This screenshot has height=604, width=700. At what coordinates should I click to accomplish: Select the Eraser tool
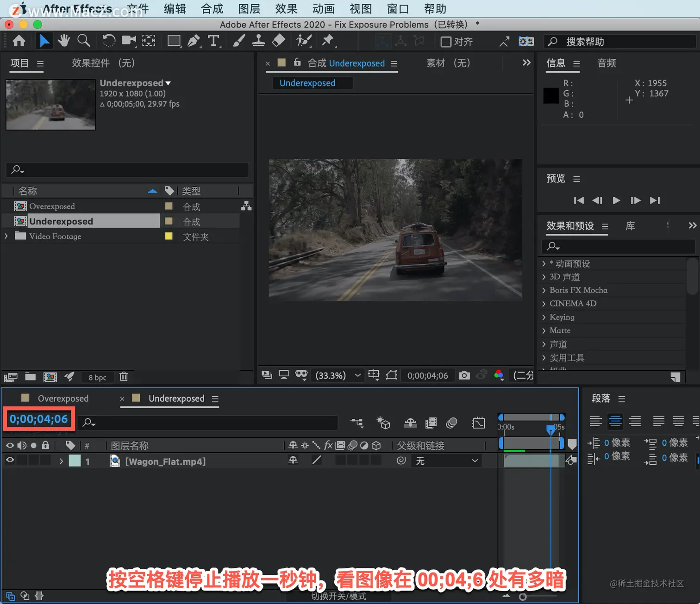(278, 41)
